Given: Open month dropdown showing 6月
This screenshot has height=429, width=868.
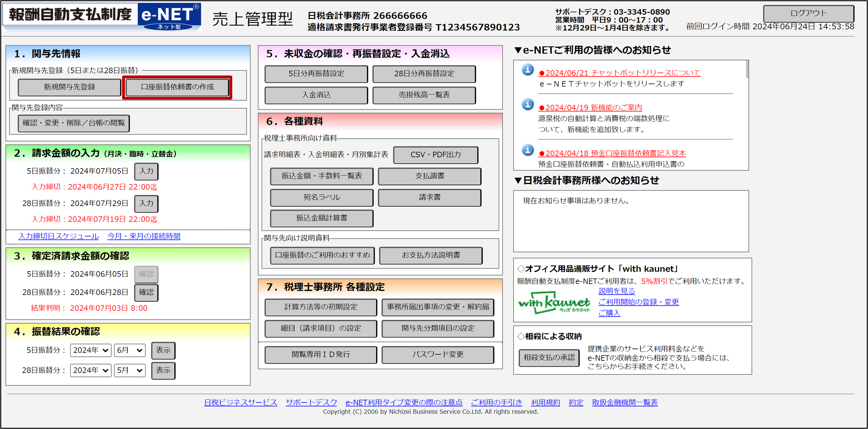Looking at the screenshot, I should coord(129,350).
